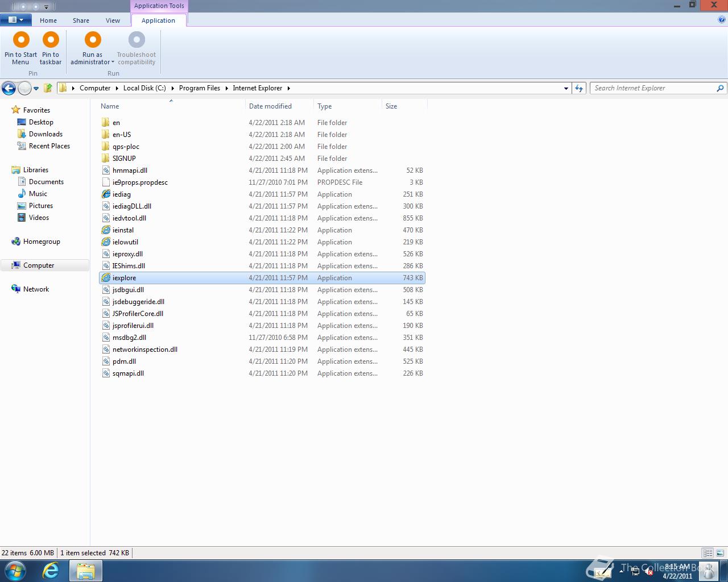This screenshot has height=582, width=728.
Task: Open Music library
Action: (38, 194)
